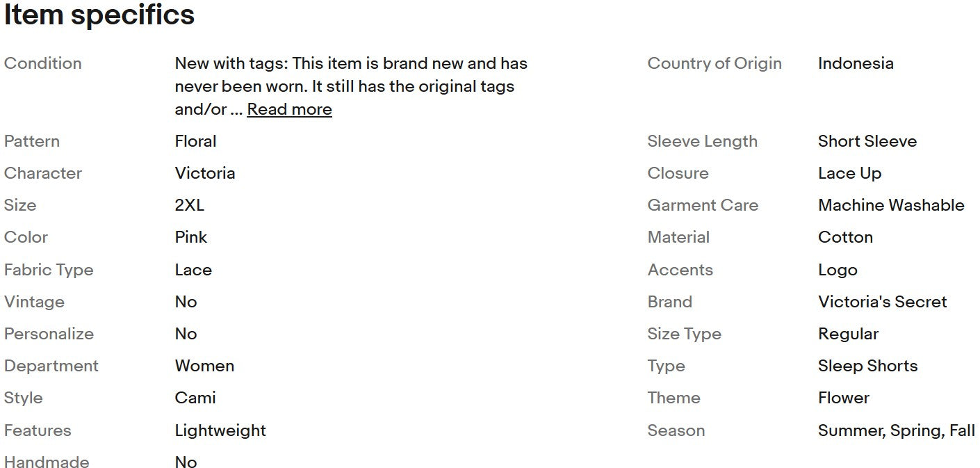This screenshot has width=980, height=468.
Task: Click the Summer, Spring, Fall season value
Action: (x=896, y=430)
